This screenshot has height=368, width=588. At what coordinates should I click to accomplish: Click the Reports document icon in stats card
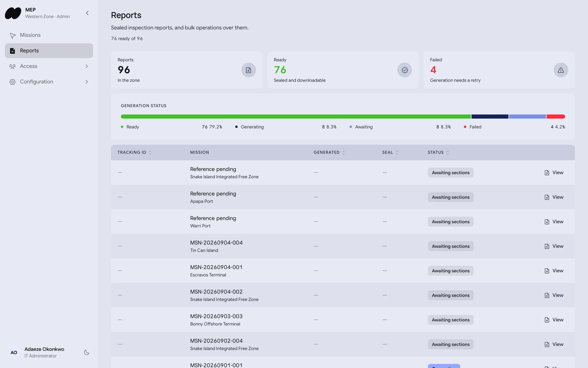pyautogui.click(x=248, y=70)
